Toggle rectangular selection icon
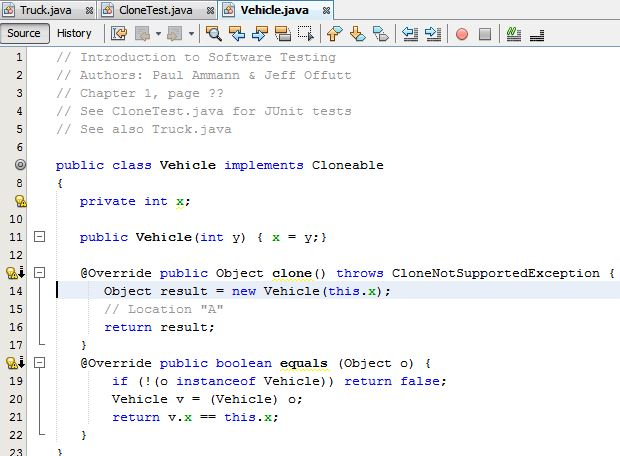Screen dimensions: 620x456 click(306, 34)
